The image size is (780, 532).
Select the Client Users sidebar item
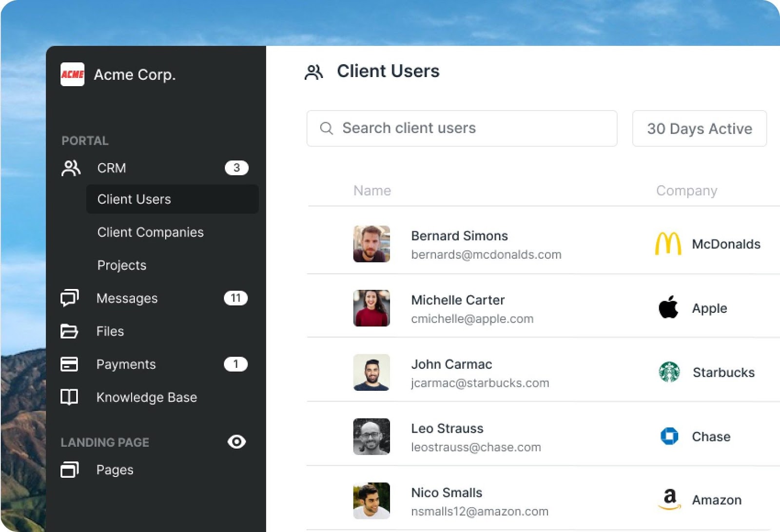click(134, 199)
